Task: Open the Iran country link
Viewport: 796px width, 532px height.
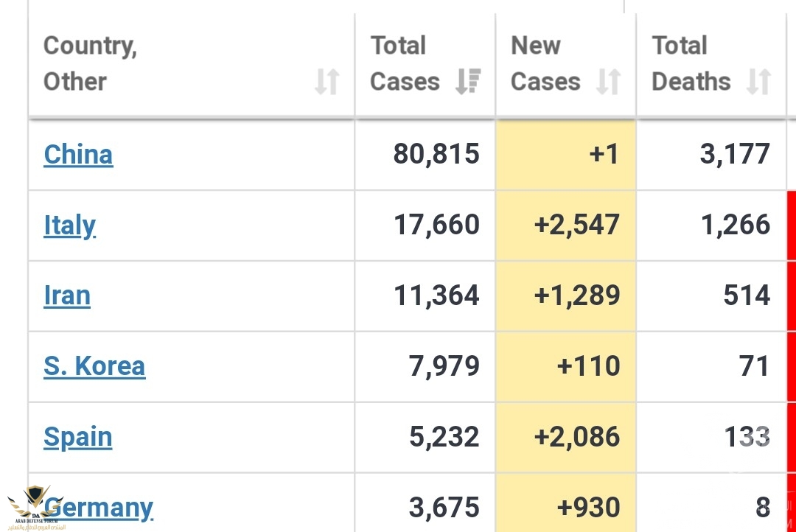Action: 67,295
